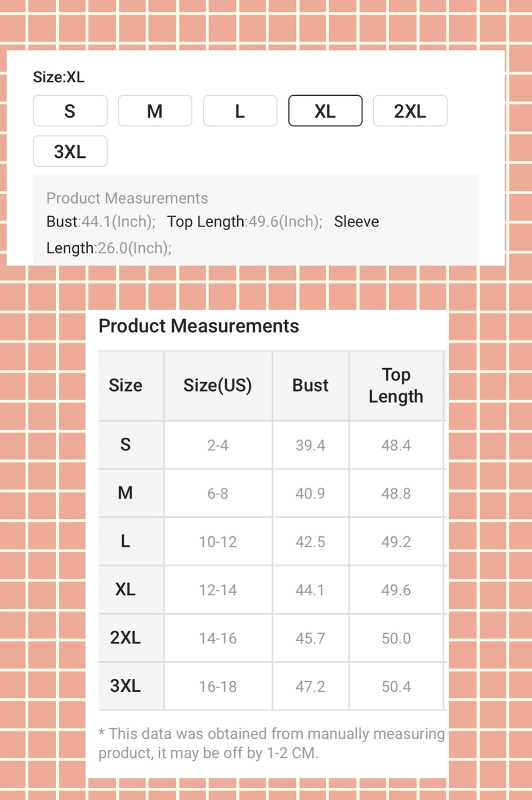Click the 12-14 US size cell
The image size is (532, 800).
click(218, 589)
